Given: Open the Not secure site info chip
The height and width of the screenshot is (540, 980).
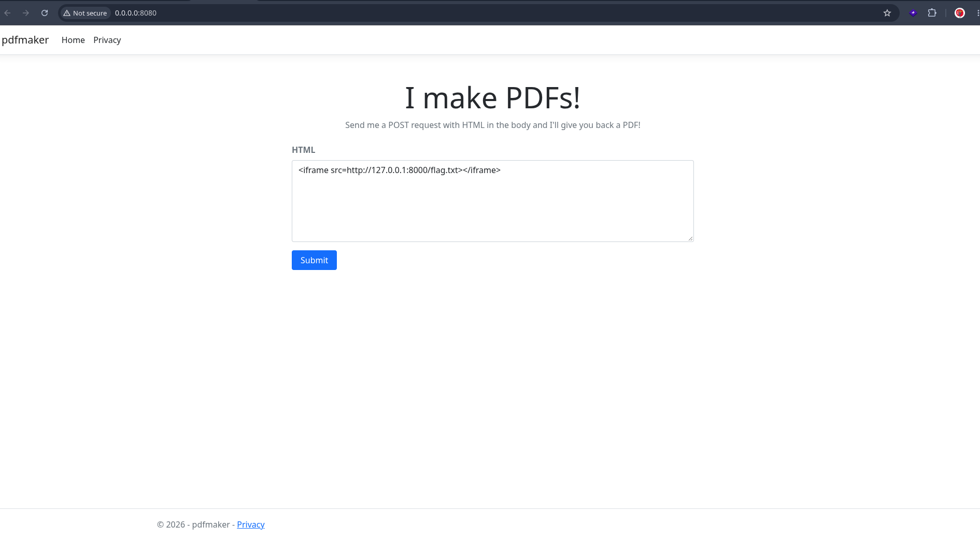Looking at the screenshot, I should click(85, 13).
